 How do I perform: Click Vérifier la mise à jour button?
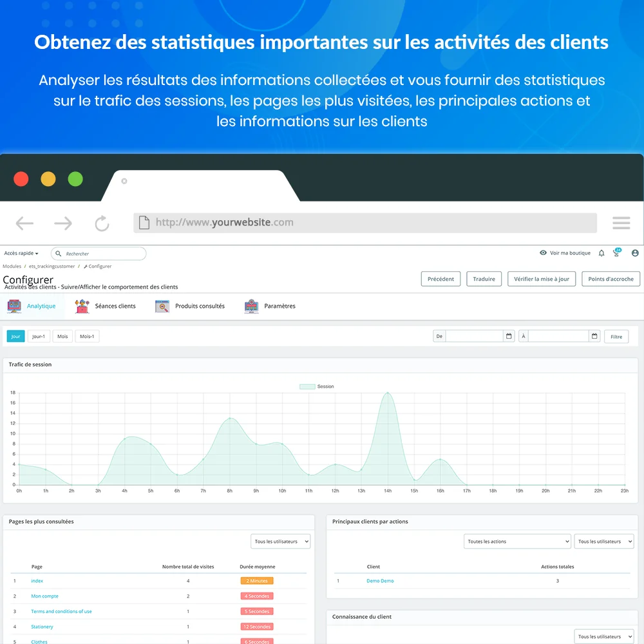542,279
